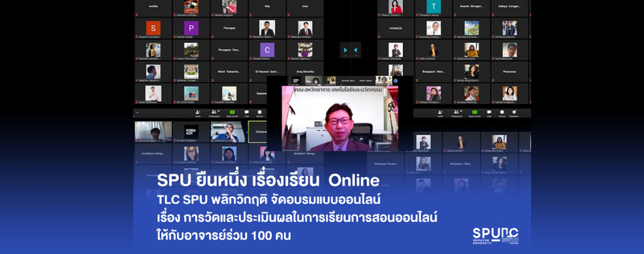Viewport: 644px width, 254px height.
Task: Click the left-pointing blue gallery page arrow
Action: pos(355,50)
